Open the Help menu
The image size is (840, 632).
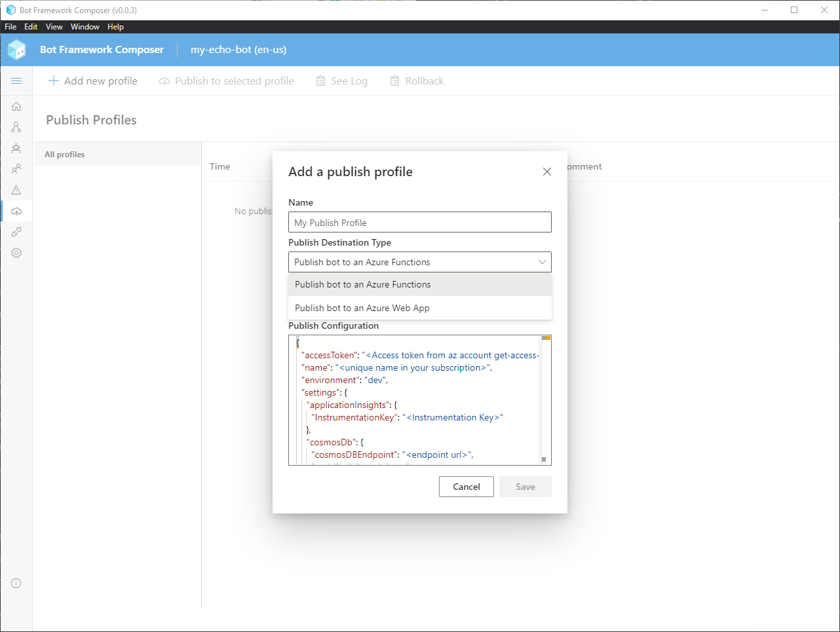[115, 27]
